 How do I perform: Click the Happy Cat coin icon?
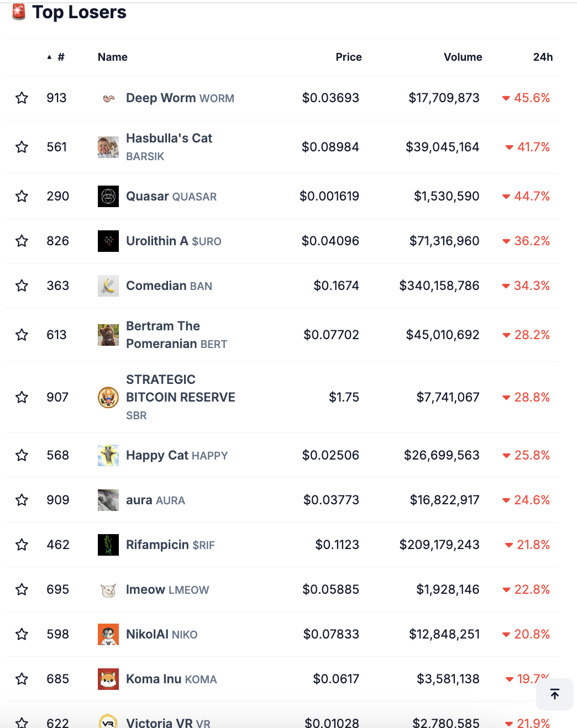108,456
